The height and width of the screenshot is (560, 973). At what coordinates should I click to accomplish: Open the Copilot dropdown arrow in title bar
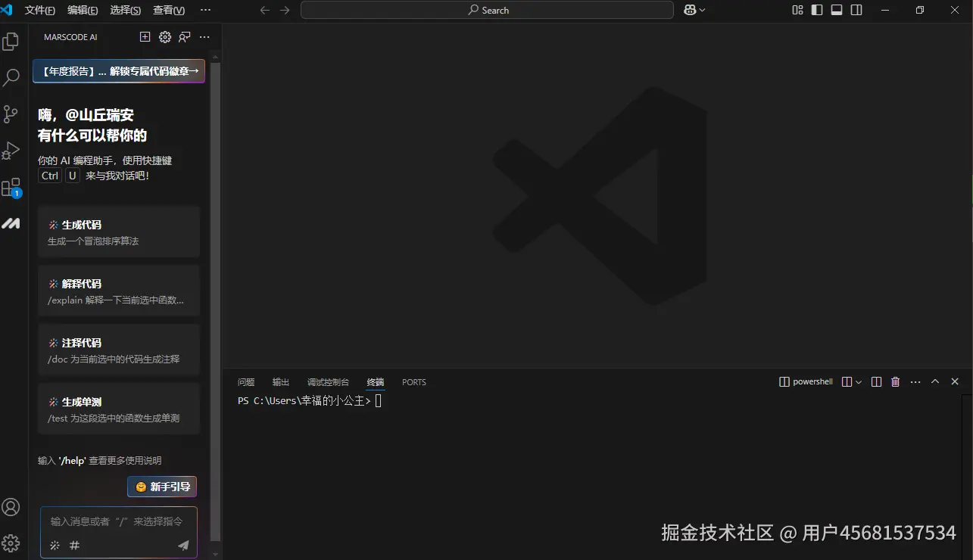click(703, 10)
